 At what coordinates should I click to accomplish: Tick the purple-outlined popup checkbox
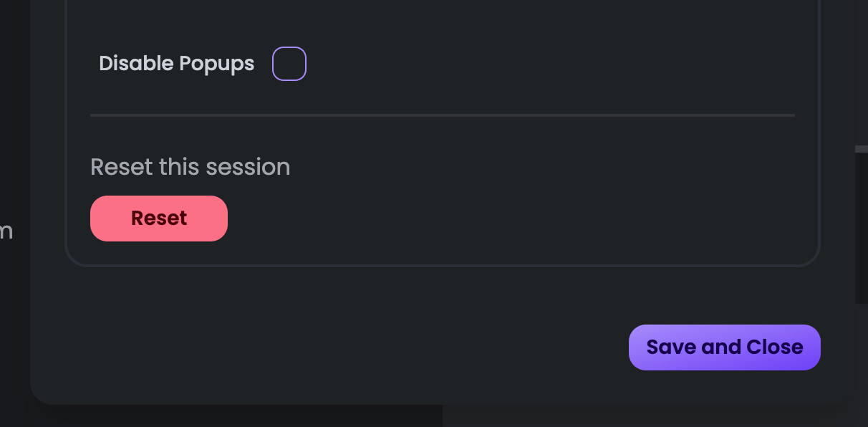click(289, 64)
